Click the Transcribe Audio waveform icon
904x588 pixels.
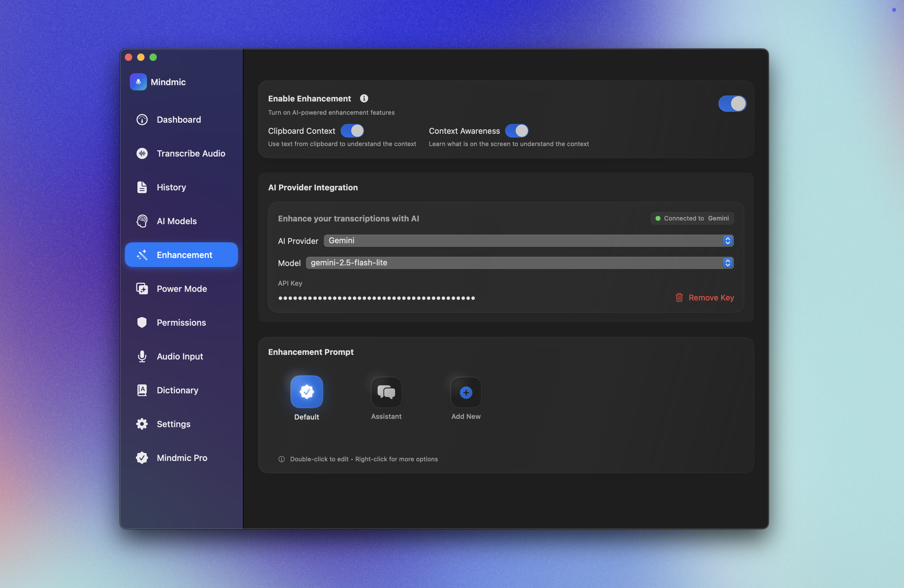point(142,153)
